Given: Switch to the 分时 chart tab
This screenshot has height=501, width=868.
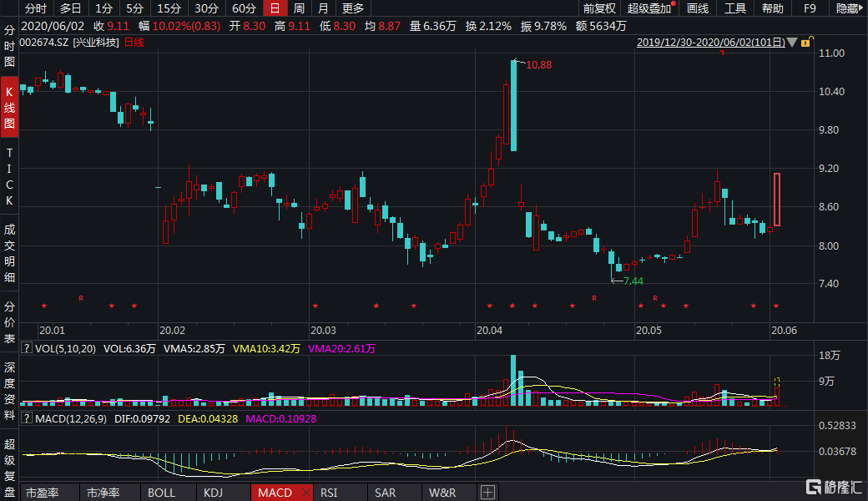Looking at the screenshot, I should 36,8.
